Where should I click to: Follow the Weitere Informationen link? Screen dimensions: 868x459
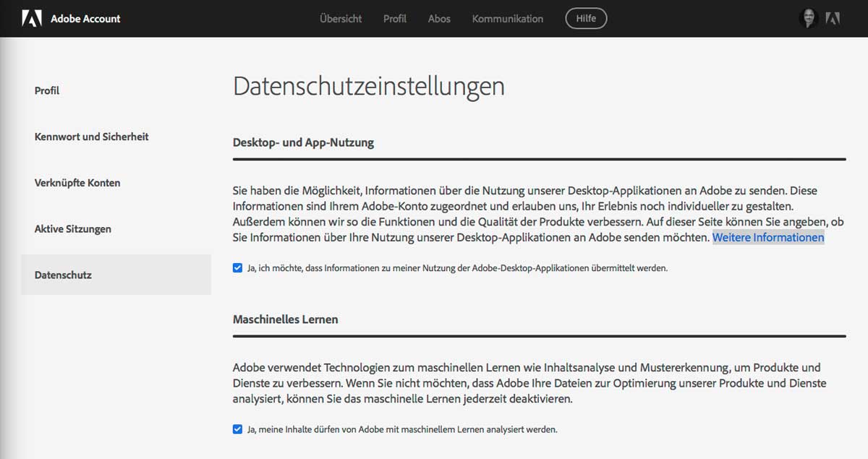tap(768, 238)
